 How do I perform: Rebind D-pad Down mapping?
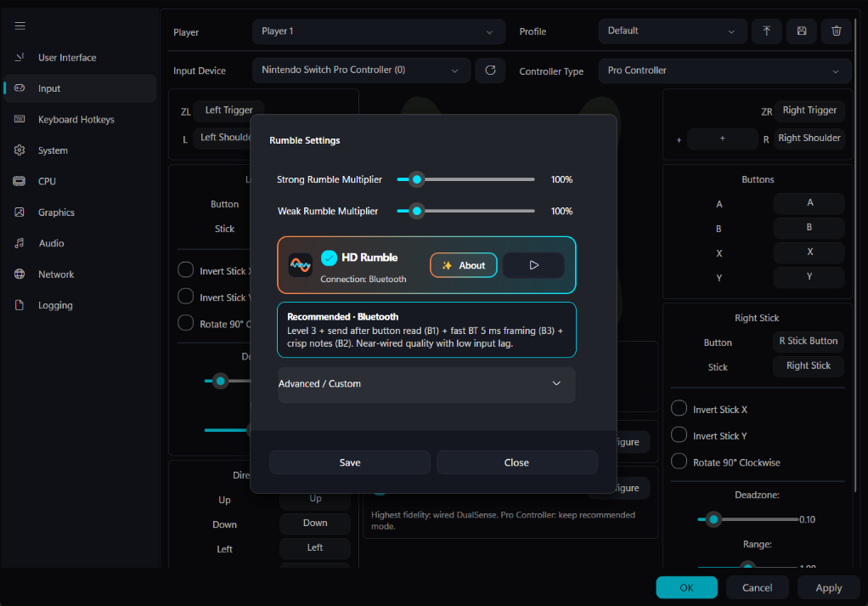pos(315,524)
